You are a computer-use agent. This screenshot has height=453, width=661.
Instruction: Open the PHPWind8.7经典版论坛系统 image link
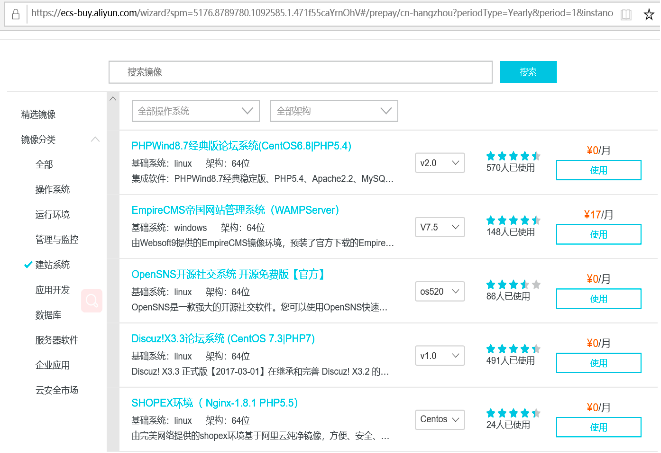coord(242,146)
